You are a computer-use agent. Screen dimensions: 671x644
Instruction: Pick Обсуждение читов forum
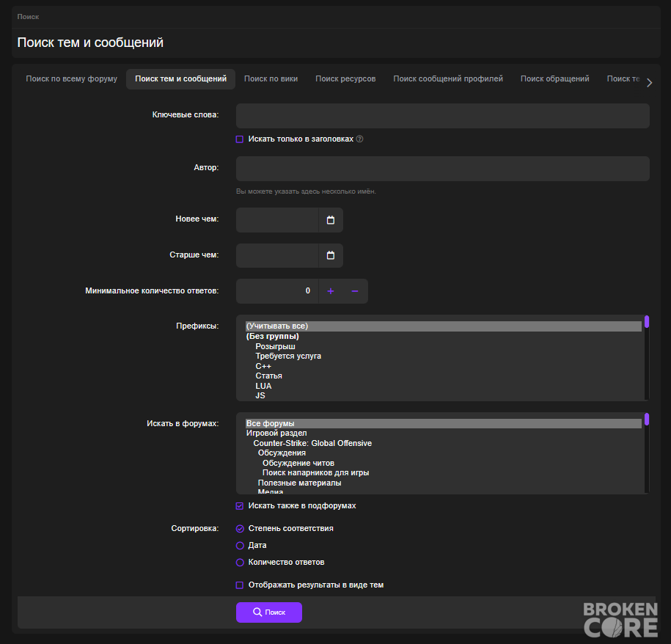tap(444, 463)
